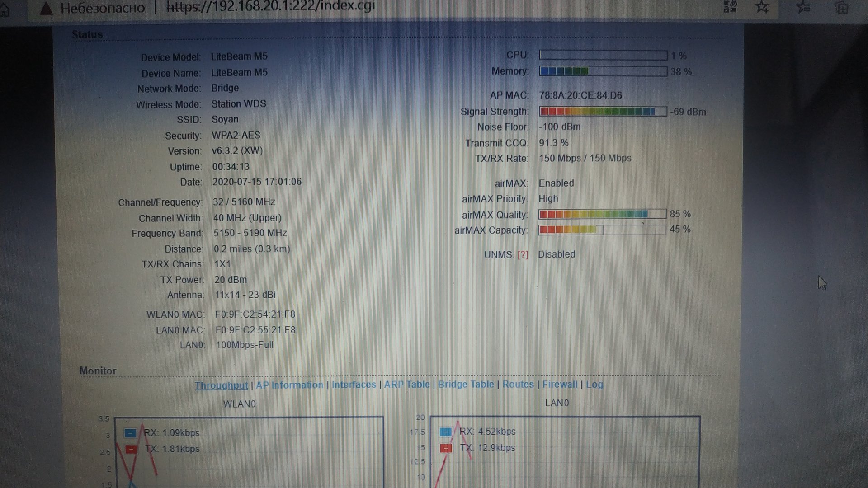Click the browser home icon
The image size is (868, 488).
pos(5,10)
